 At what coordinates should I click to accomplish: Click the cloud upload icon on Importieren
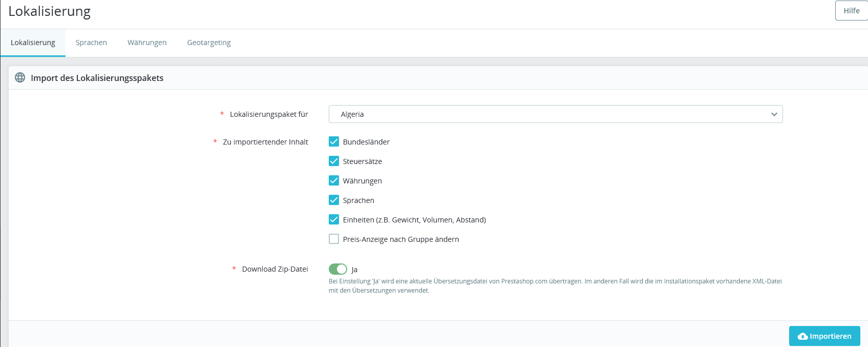pos(802,336)
